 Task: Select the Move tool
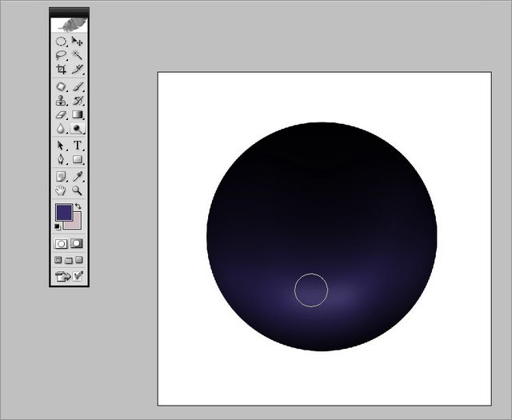pos(77,42)
